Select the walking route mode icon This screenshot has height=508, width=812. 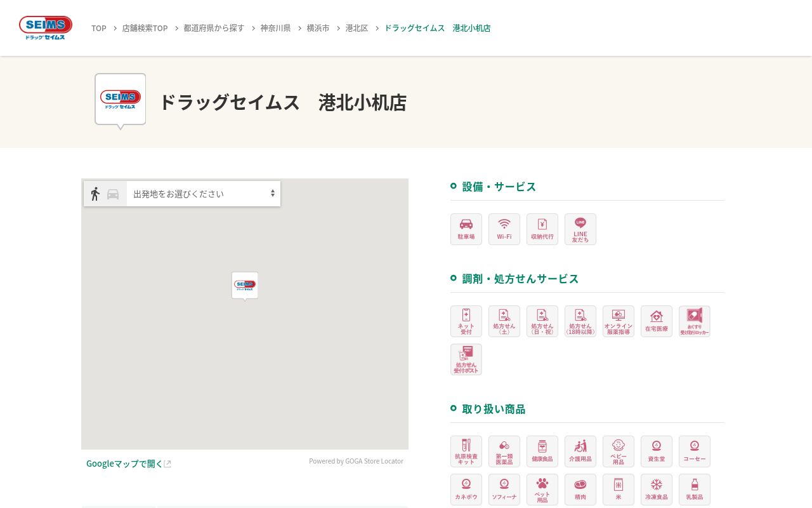[x=95, y=194]
